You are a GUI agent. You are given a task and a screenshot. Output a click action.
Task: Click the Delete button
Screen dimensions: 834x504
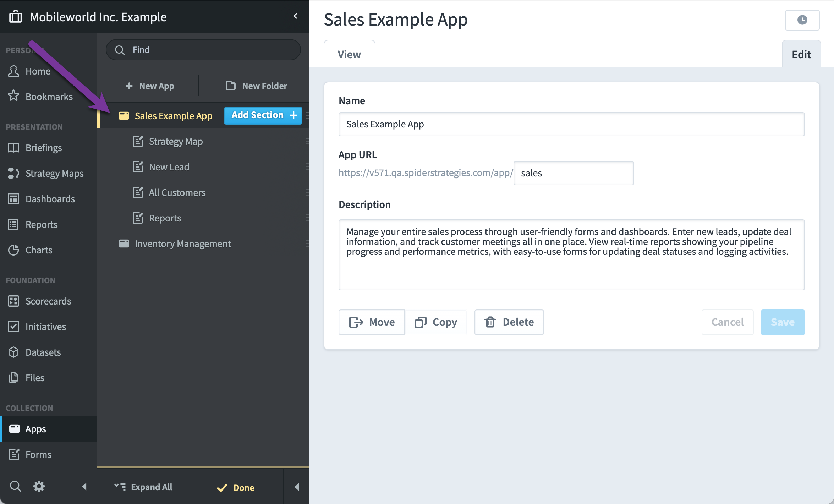(509, 322)
